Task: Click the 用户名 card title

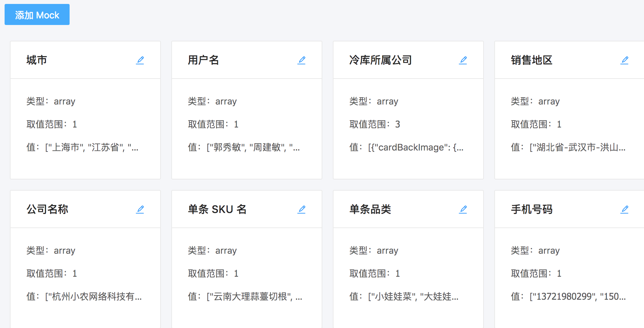Action: [204, 60]
